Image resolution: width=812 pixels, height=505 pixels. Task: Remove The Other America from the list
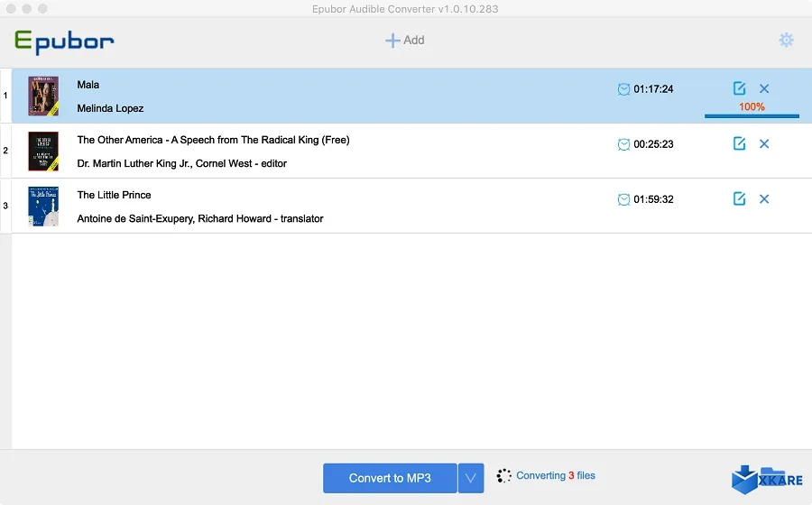[x=764, y=144]
